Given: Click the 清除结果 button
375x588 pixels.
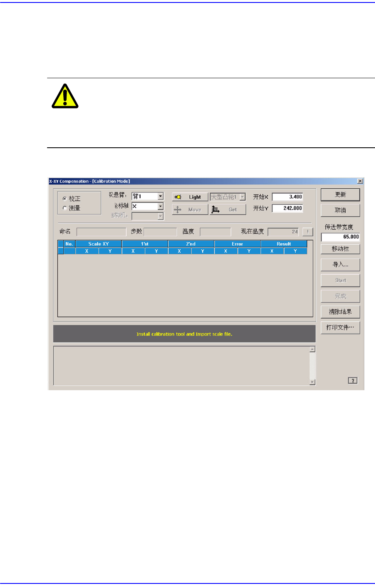Looking at the screenshot, I should tap(340, 312).
